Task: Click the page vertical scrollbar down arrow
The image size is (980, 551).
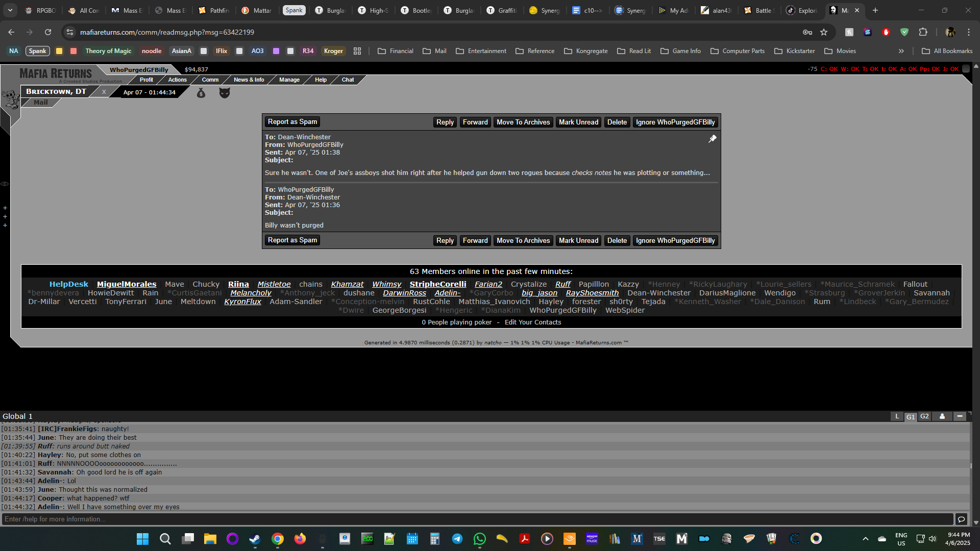Action: tap(976, 523)
